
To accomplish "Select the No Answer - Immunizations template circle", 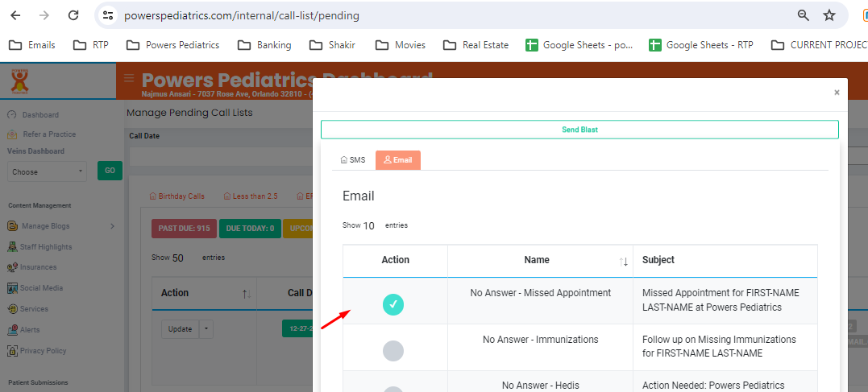I will click(392, 350).
